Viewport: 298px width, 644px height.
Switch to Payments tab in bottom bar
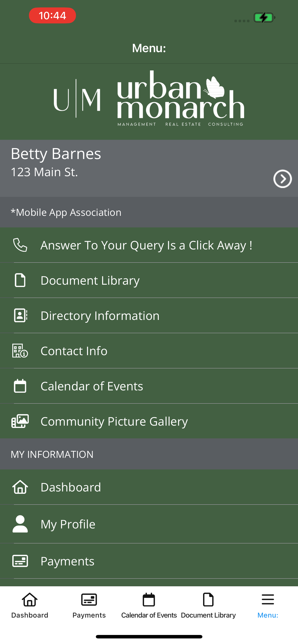89,605
